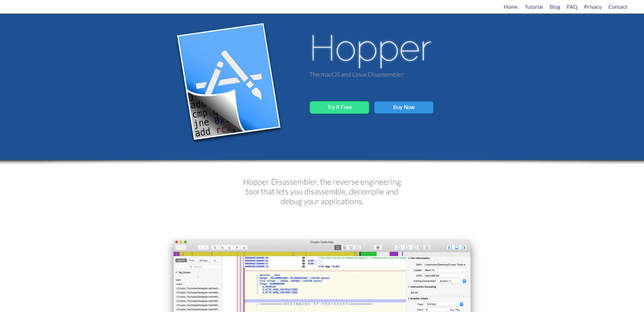Screen dimensions: 644x312
Task: Select the hashRIP... label row
Action: pos(198,309)
